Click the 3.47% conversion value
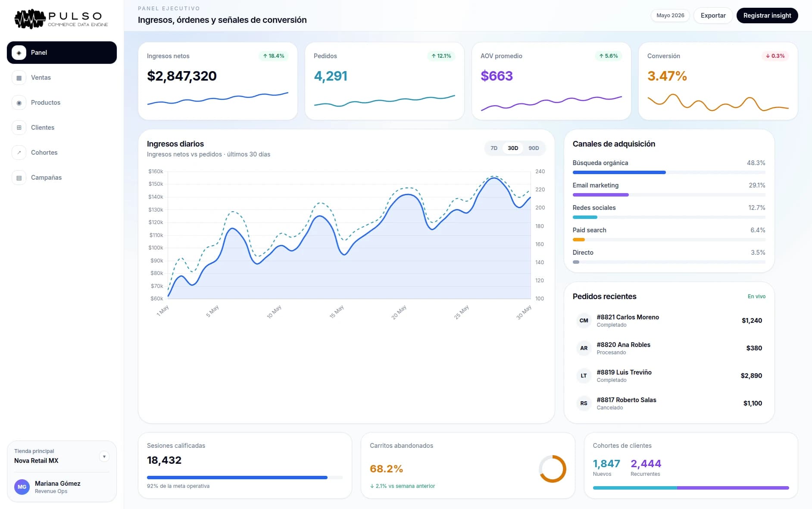812x509 pixels. tap(667, 76)
